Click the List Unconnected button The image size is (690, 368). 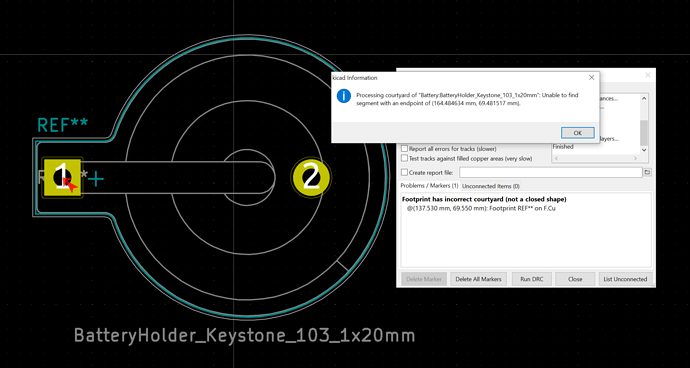[x=625, y=279]
